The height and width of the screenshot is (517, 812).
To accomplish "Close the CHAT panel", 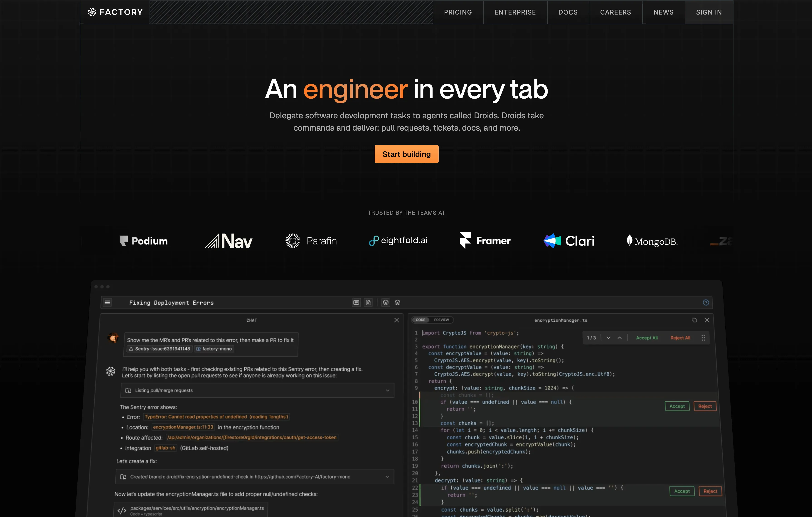I will pyautogui.click(x=396, y=320).
